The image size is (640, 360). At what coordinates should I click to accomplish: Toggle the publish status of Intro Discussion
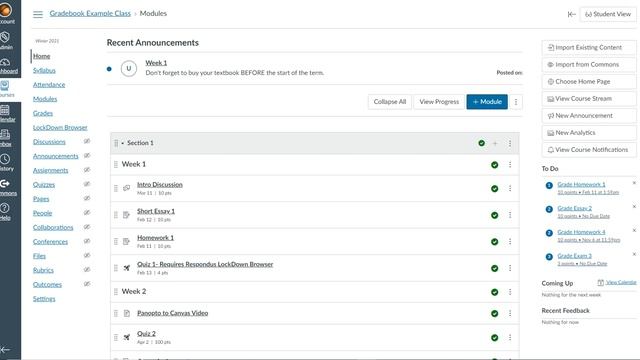(495, 189)
